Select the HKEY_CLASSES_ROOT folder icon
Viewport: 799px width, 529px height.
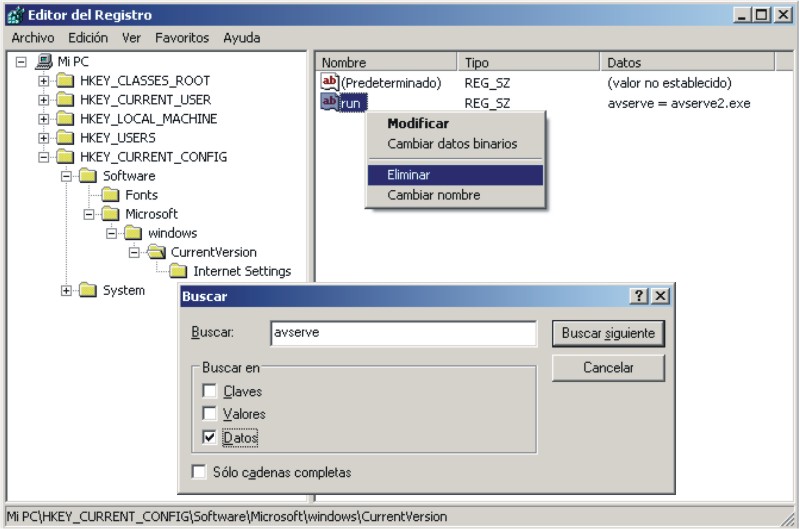(x=65, y=81)
